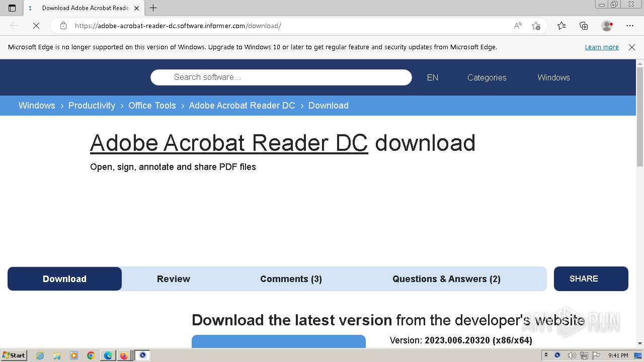The height and width of the screenshot is (362, 644).
Task: Open the Action Center flag icon
Action: click(596, 355)
